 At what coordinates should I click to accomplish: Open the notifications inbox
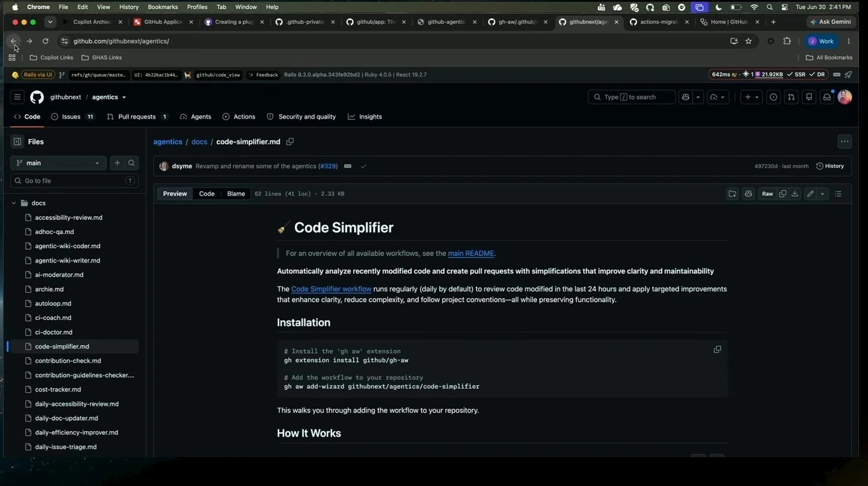coord(827,97)
